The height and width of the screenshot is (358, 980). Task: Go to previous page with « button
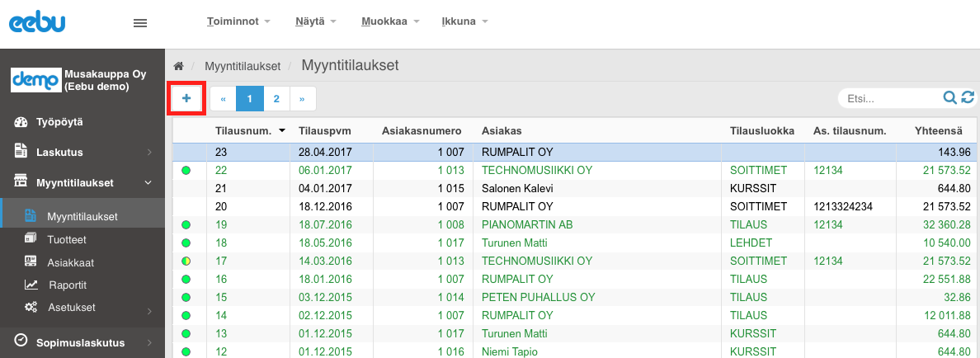coord(223,99)
